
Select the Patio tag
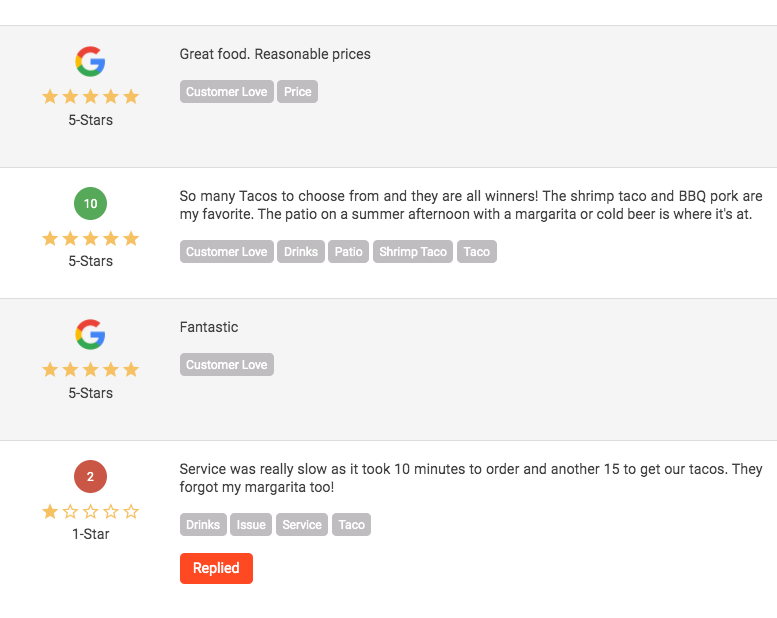coord(348,252)
